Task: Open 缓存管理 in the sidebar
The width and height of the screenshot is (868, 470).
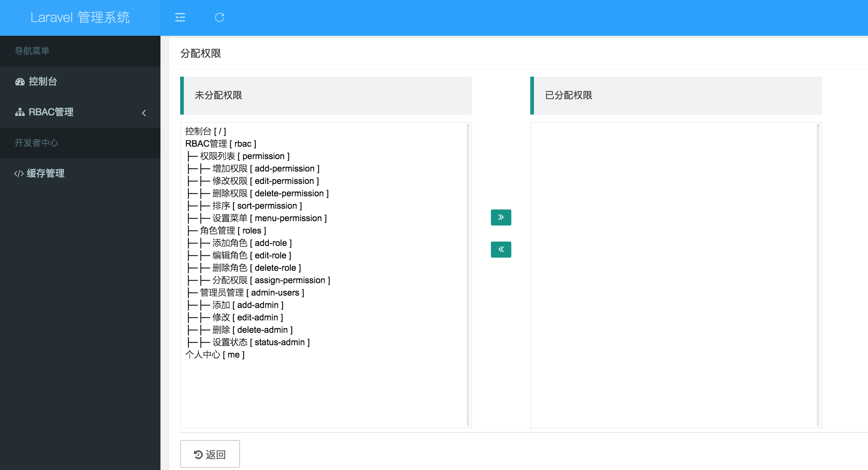Action: pos(45,173)
